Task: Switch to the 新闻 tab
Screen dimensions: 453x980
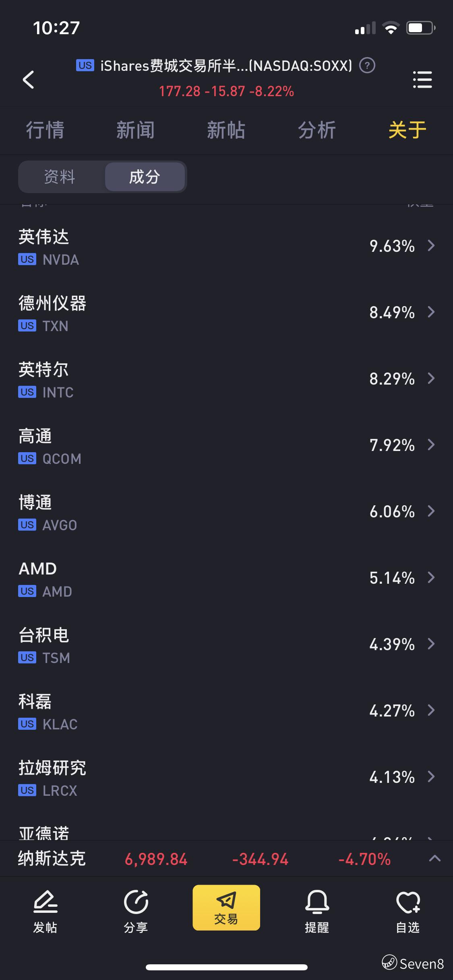Action: (x=136, y=130)
